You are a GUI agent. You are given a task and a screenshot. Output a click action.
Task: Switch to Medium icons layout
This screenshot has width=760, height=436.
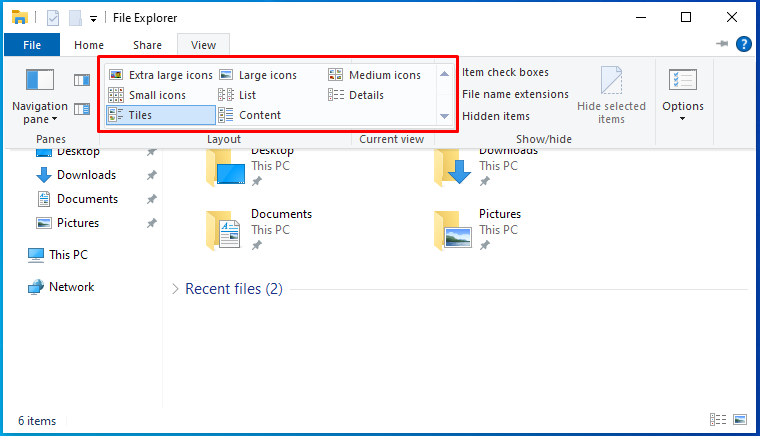pyautogui.click(x=375, y=75)
